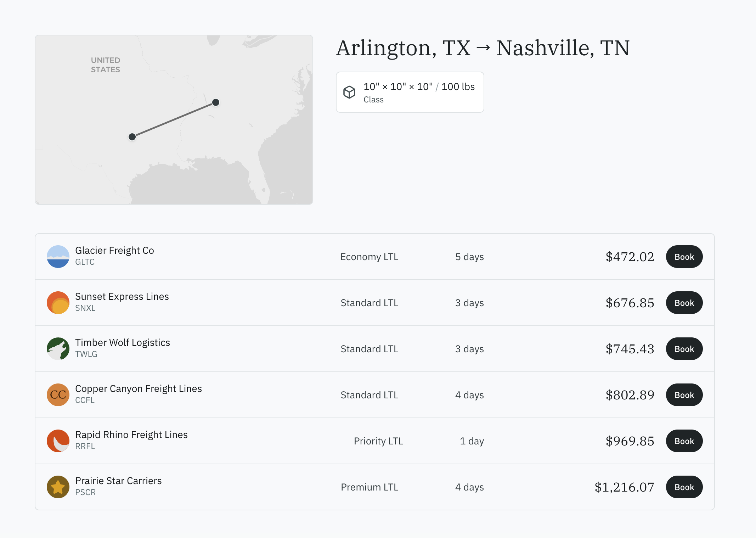Viewport: 756px width, 538px height.
Task: Click the Prairie Star Carriers star icon
Action: [x=58, y=487]
